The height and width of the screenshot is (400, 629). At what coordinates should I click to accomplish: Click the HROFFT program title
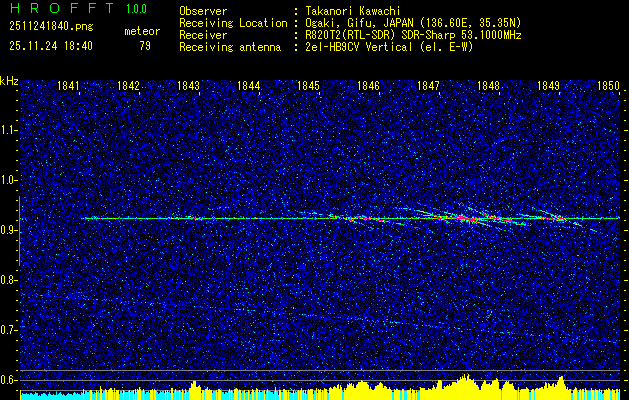tap(62, 8)
